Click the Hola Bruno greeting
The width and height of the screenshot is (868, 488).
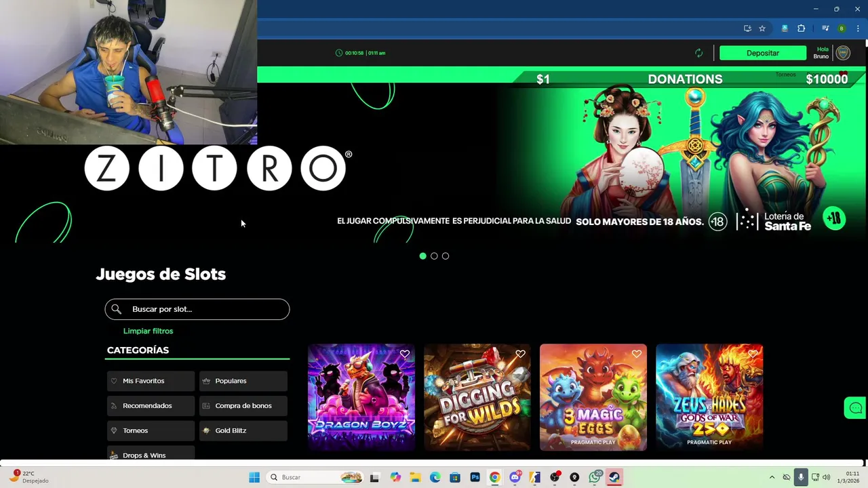pyautogui.click(x=821, y=53)
